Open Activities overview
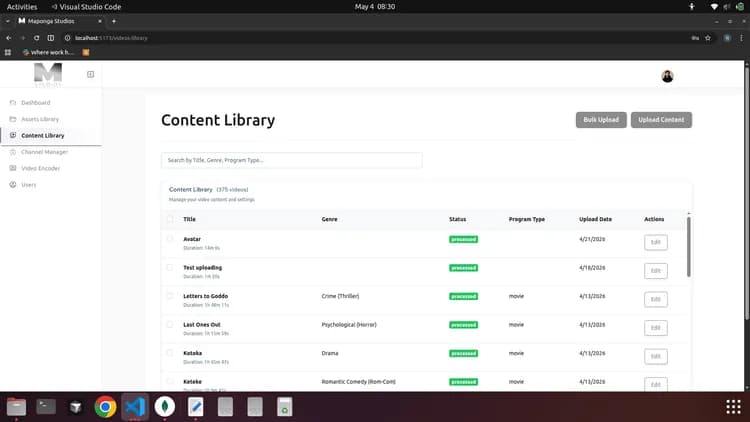Screen dimensions: 750x422 (x=22, y=7)
